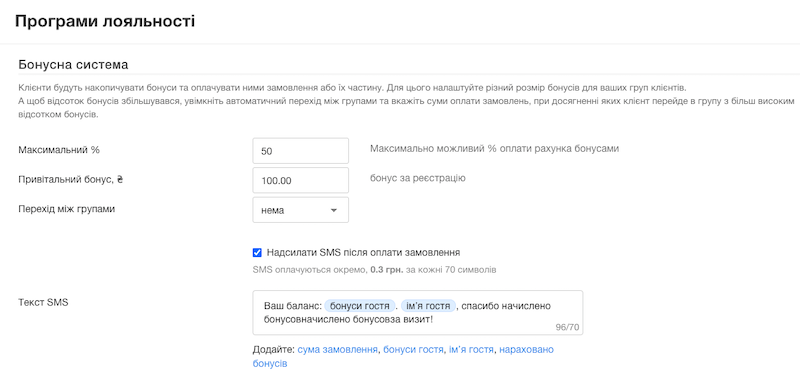The image size is (800, 383).
Task: Click the Максимально можливий % оплати hint
Action: point(494,149)
